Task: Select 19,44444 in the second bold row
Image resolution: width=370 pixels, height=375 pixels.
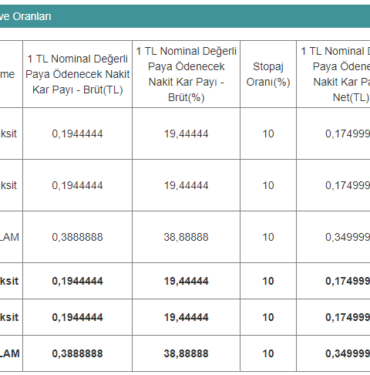Action: [x=186, y=317]
